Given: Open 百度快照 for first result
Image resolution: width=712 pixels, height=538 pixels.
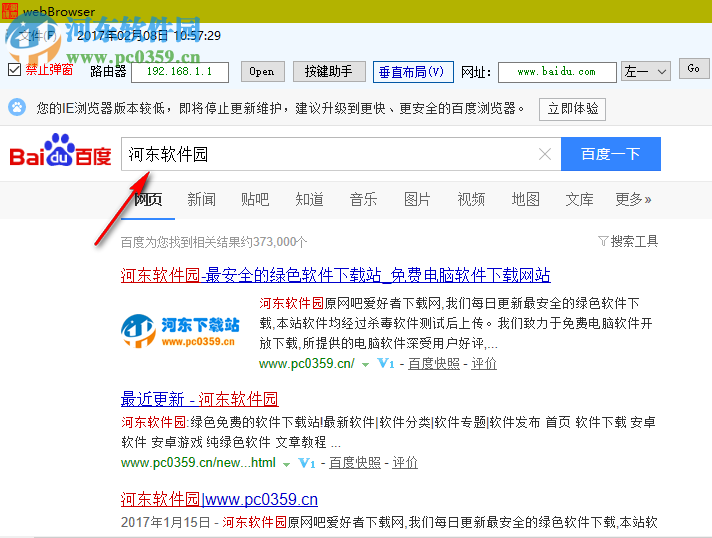Looking at the screenshot, I should [434, 364].
